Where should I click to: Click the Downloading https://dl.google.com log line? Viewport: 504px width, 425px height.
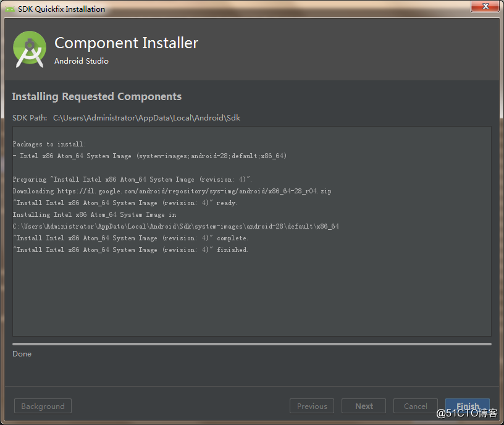[x=172, y=191]
